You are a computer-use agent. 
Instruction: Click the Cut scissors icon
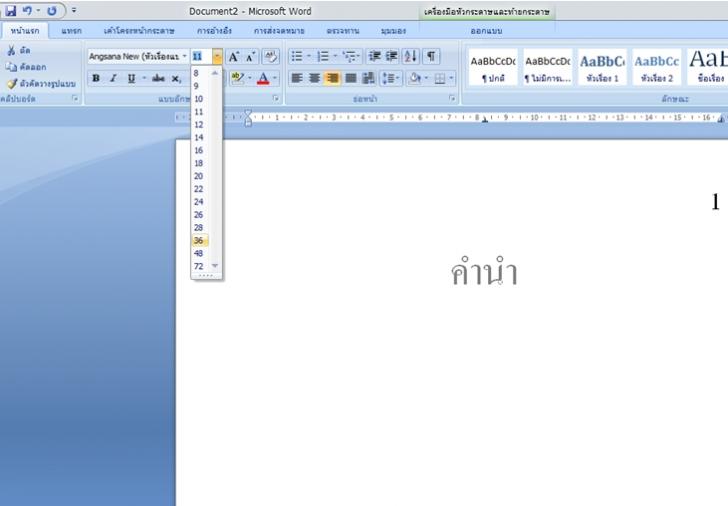(x=11, y=50)
